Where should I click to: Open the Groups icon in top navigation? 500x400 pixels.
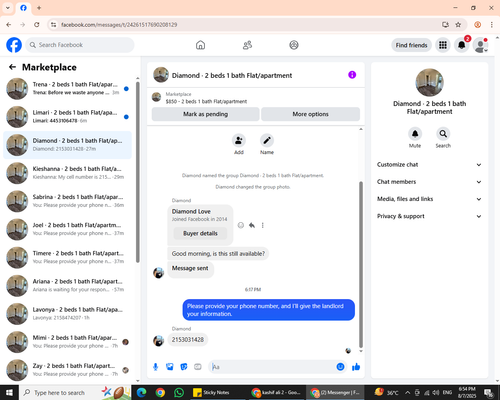pyautogui.click(x=294, y=45)
